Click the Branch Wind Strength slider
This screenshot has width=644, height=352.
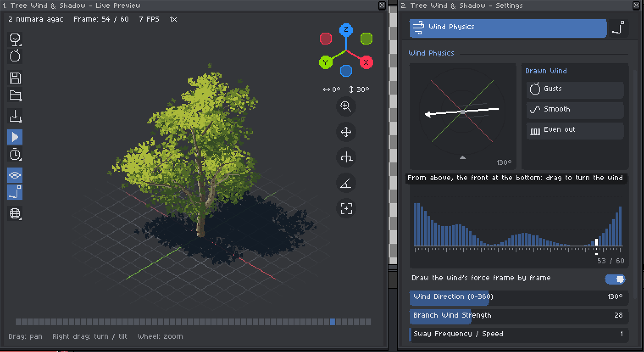click(x=519, y=316)
